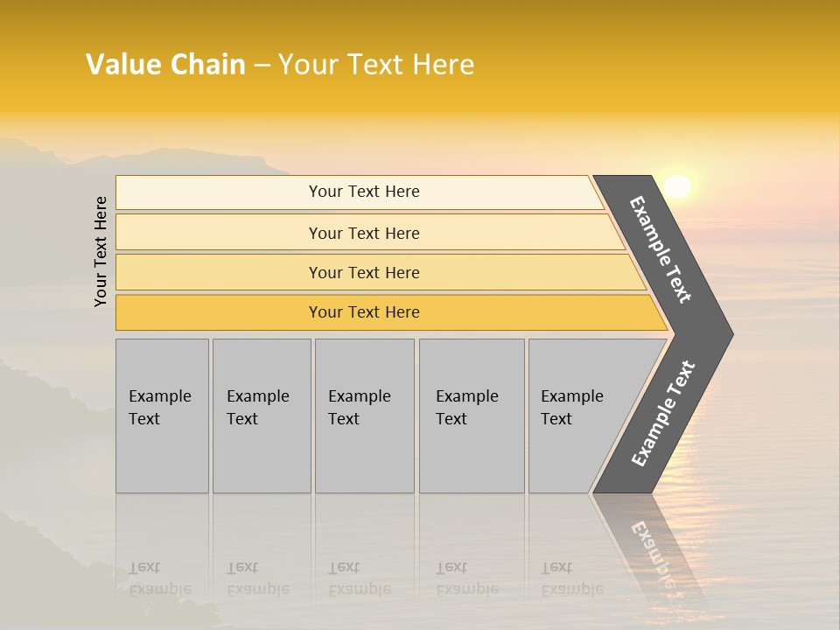Image resolution: width=840 pixels, height=630 pixels.
Task: Click the "Your Text Here" part of the title
Action: [376, 65]
